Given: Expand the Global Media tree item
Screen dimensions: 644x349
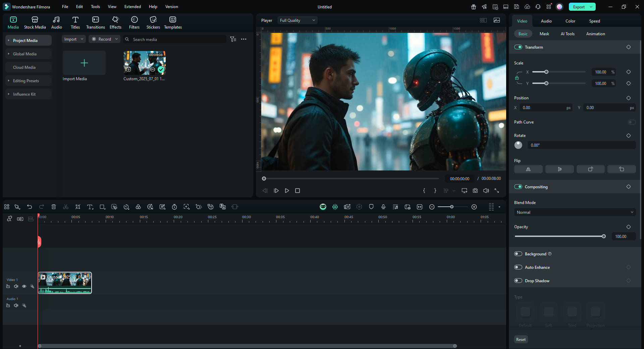Looking at the screenshot, I should 8,54.
